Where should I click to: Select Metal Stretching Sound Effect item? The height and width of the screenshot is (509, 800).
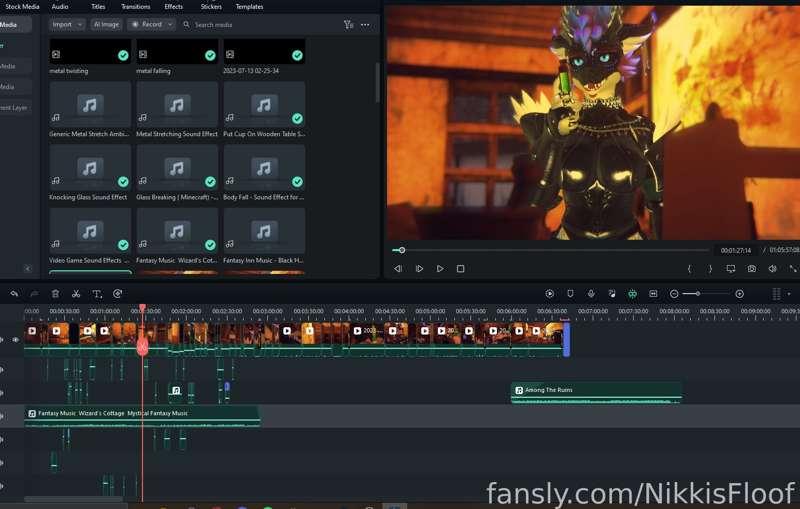tap(177, 105)
